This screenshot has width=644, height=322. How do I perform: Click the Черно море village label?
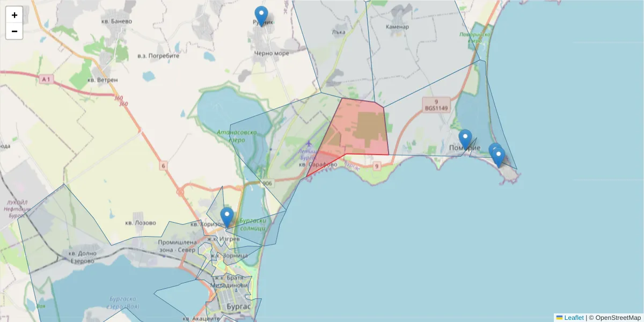point(272,53)
